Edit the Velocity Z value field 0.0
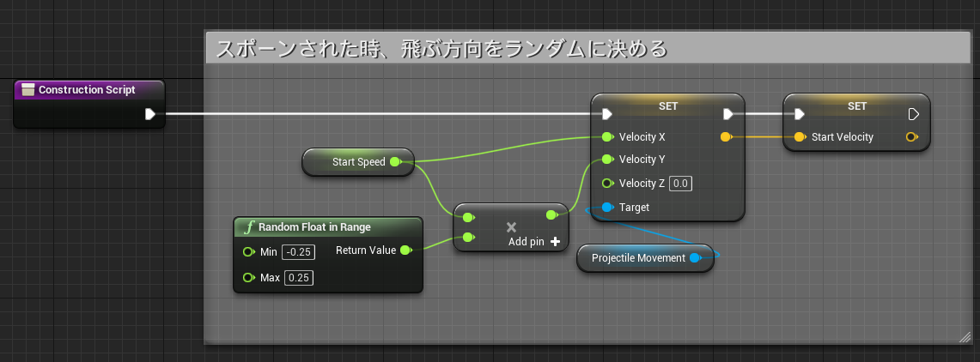This screenshot has width=980, height=362. 680,183
